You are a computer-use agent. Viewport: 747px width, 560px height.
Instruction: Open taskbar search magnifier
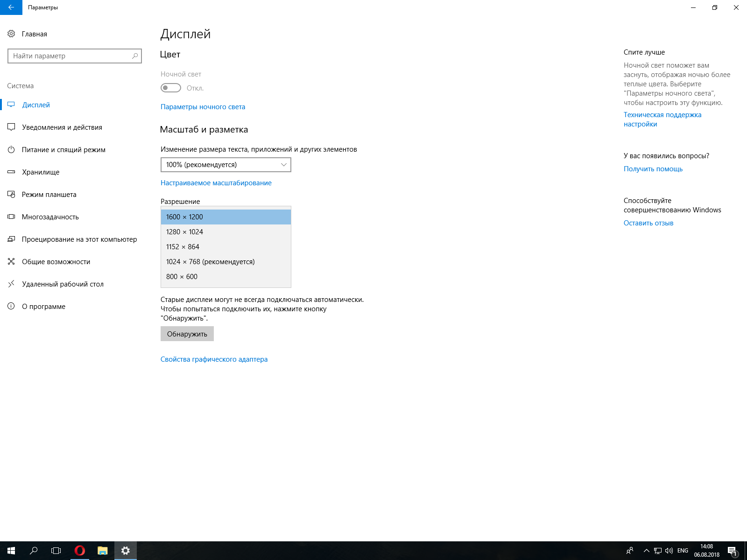point(34,551)
